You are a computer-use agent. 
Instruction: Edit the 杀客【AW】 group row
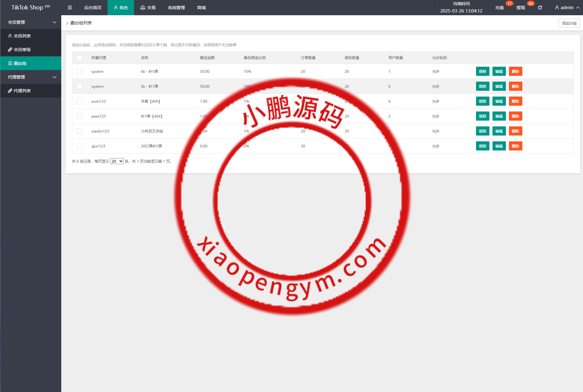click(x=499, y=101)
